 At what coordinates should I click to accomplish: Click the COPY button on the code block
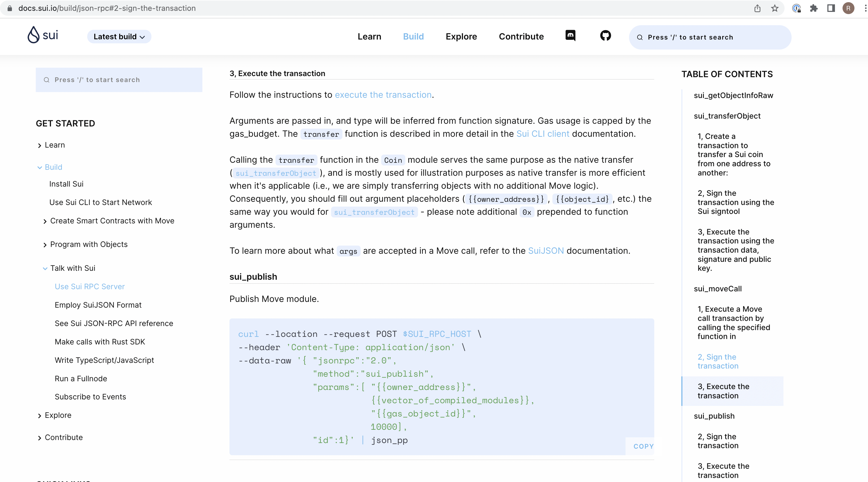[643, 446]
